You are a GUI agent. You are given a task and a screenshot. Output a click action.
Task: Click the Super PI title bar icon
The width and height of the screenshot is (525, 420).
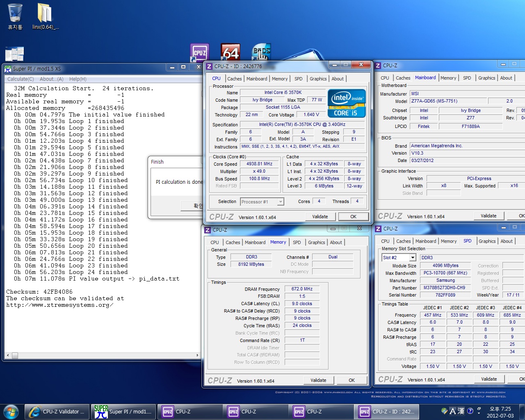coord(8,68)
